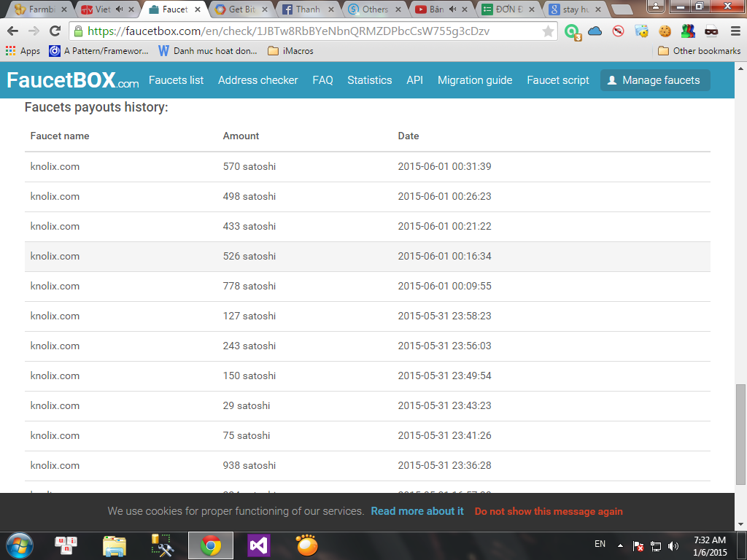Open the Address checker page

point(258,80)
